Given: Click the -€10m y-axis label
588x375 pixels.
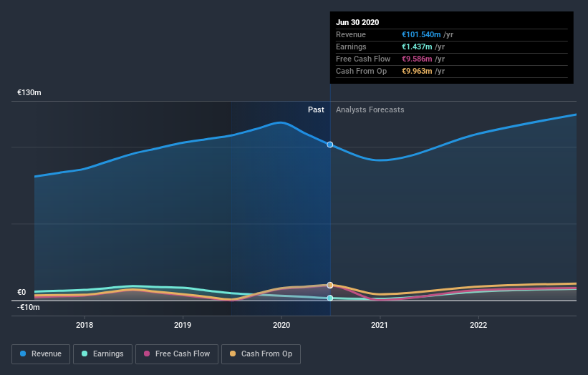Looking at the screenshot, I should tap(29, 307).
